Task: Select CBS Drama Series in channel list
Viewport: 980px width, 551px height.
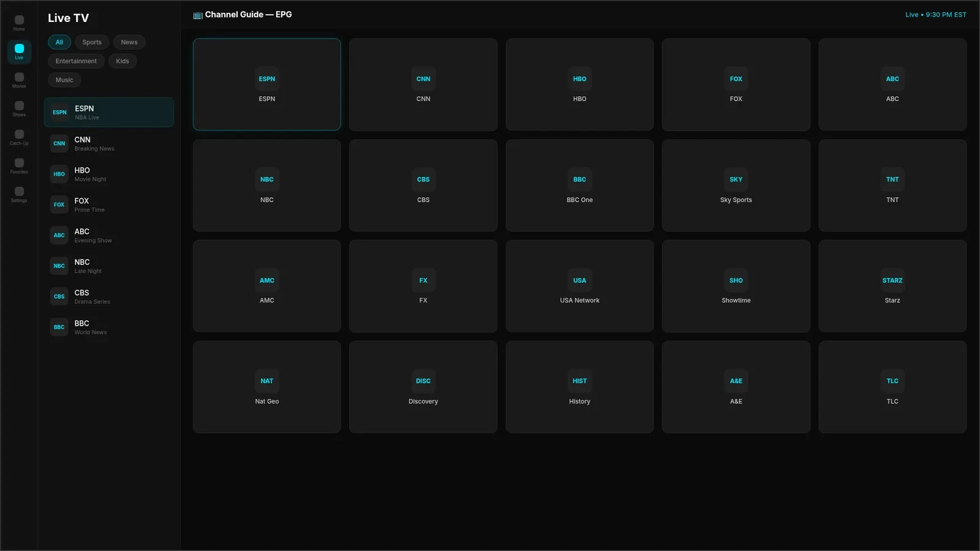Action: (109, 297)
